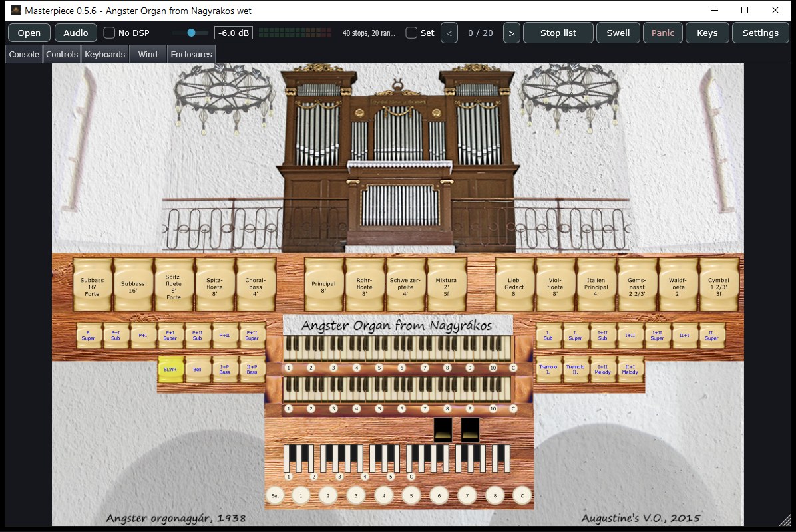Viewport: 796px width, 532px height.
Task: Engage the Mixtura 2' 5f stop
Action: pyautogui.click(x=446, y=285)
